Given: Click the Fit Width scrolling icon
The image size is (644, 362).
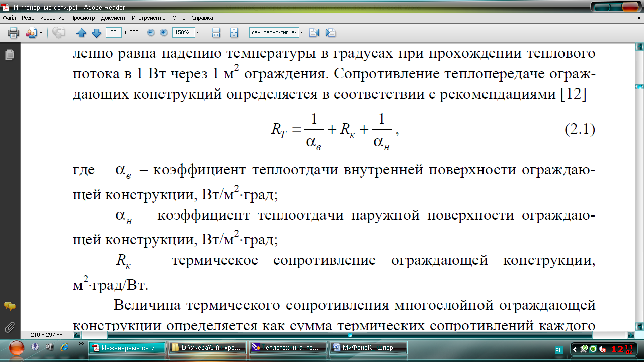Looking at the screenshot, I should tap(216, 33).
